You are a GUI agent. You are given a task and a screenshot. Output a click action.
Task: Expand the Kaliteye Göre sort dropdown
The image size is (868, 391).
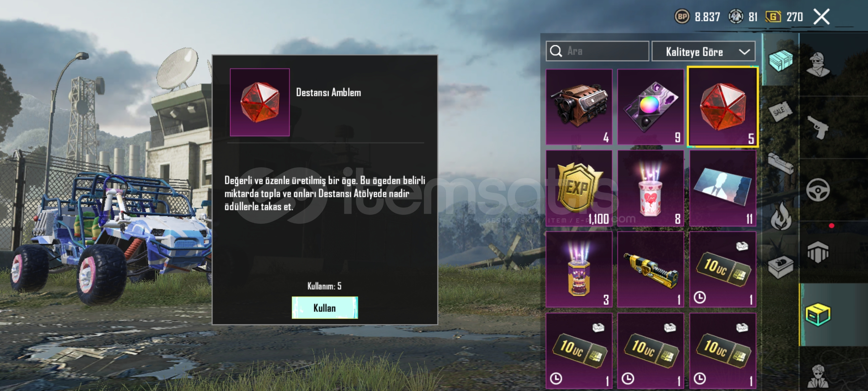click(703, 51)
